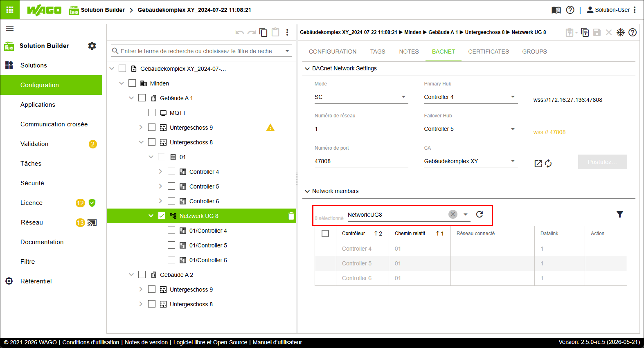Tick the Controller 4 tree checkbox

pos(171,171)
